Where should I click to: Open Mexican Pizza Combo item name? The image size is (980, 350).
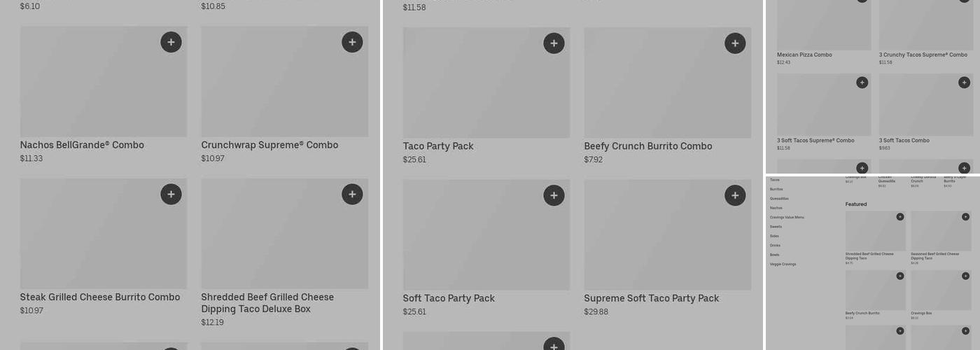coord(804,55)
